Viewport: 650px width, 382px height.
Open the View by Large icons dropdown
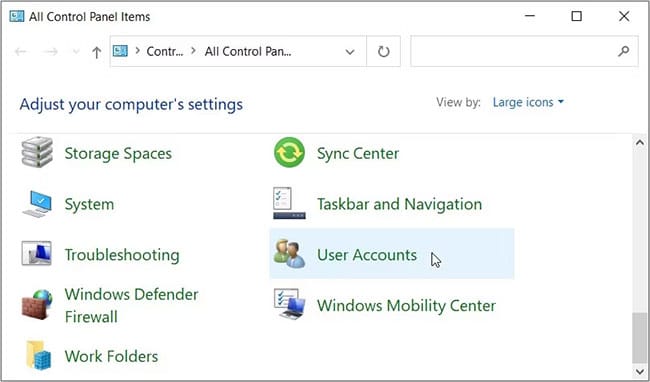point(528,102)
